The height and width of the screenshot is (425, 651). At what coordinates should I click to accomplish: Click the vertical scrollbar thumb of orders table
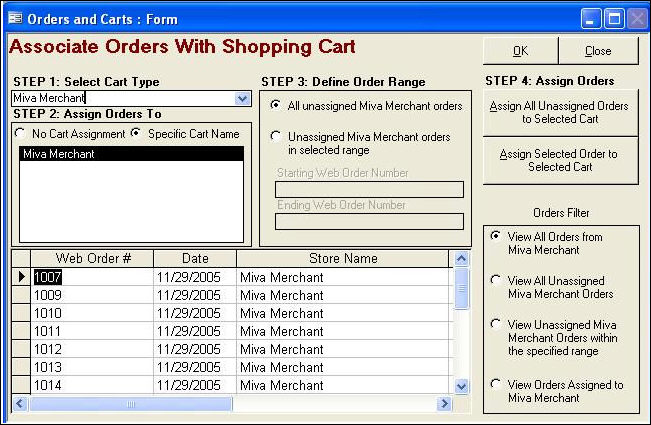pos(461,288)
